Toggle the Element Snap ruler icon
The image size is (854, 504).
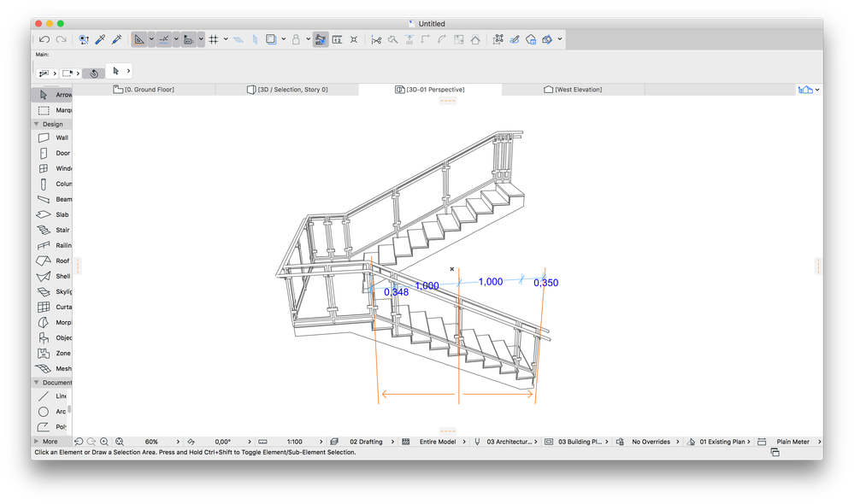pyautogui.click(x=188, y=39)
